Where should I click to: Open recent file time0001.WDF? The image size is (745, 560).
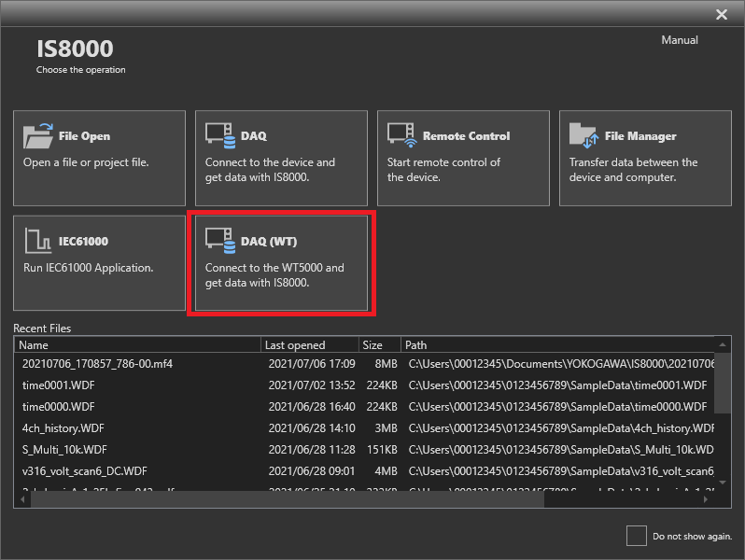click(x=58, y=385)
